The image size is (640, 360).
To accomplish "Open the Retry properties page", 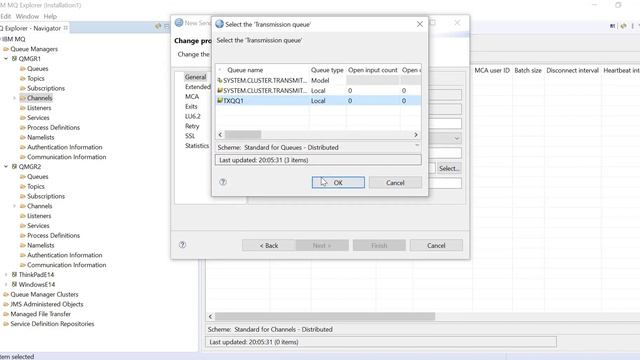I will click(x=192, y=126).
